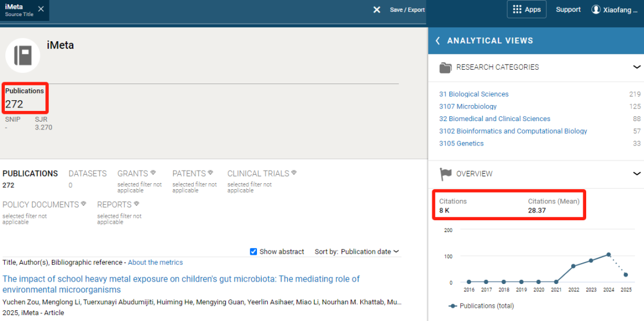
Task: Switch to the Grants tab
Action: coord(133,174)
